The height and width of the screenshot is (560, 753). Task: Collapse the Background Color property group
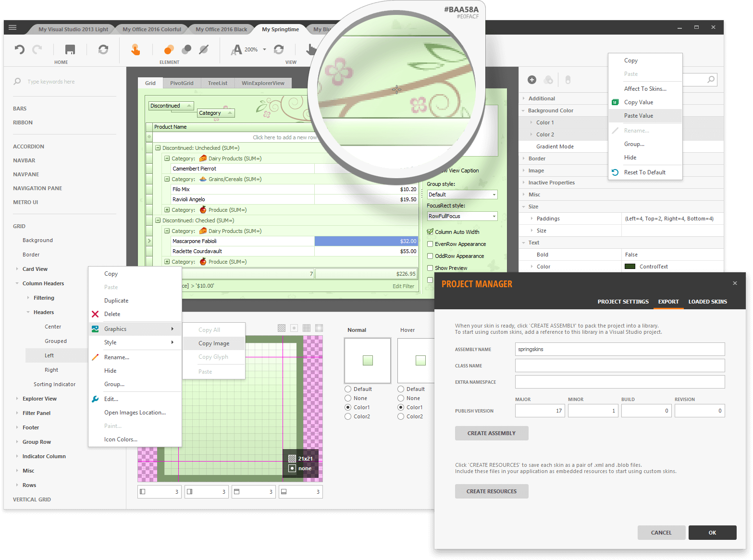coord(523,110)
